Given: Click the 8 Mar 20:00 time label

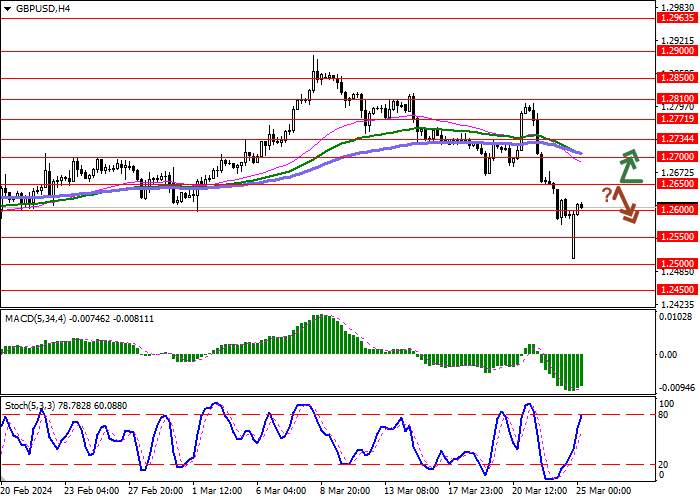Looking at the screenshot, I should tap(346, 491).
